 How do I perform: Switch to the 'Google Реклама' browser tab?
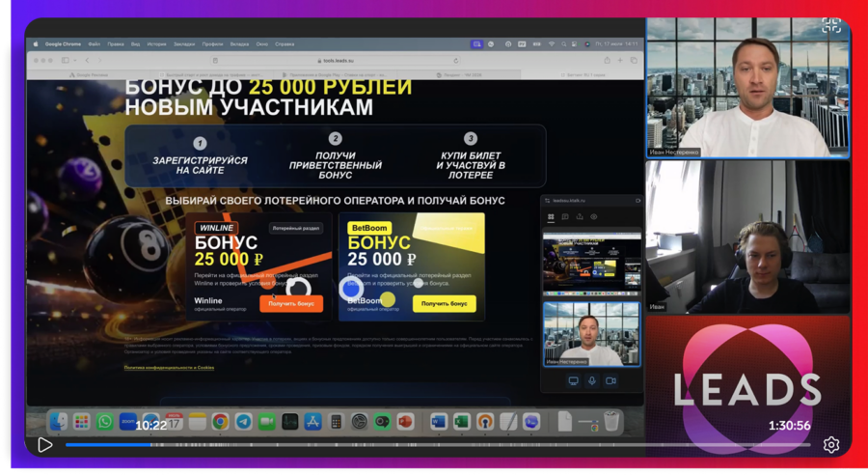[89, 75]
